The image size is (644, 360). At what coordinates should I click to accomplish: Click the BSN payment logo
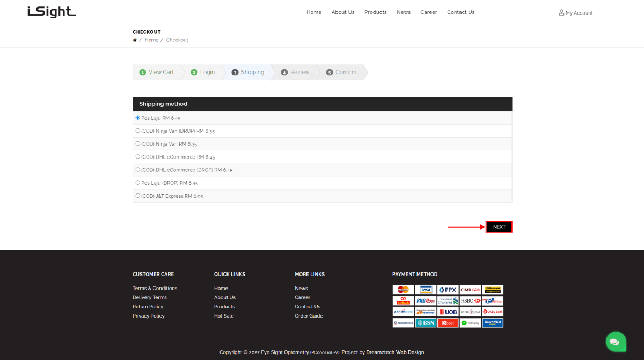coord(426,323)
